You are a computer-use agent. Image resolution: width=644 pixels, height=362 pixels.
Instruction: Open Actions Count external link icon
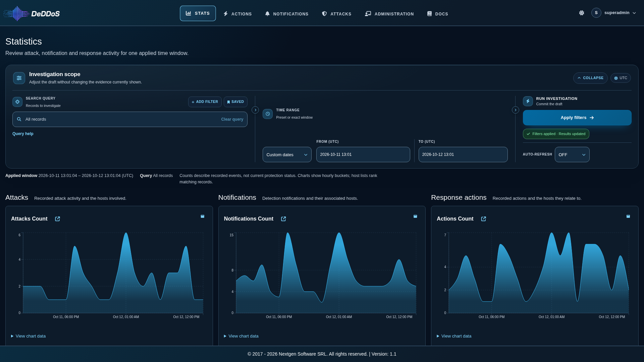(x=484, y=219)
